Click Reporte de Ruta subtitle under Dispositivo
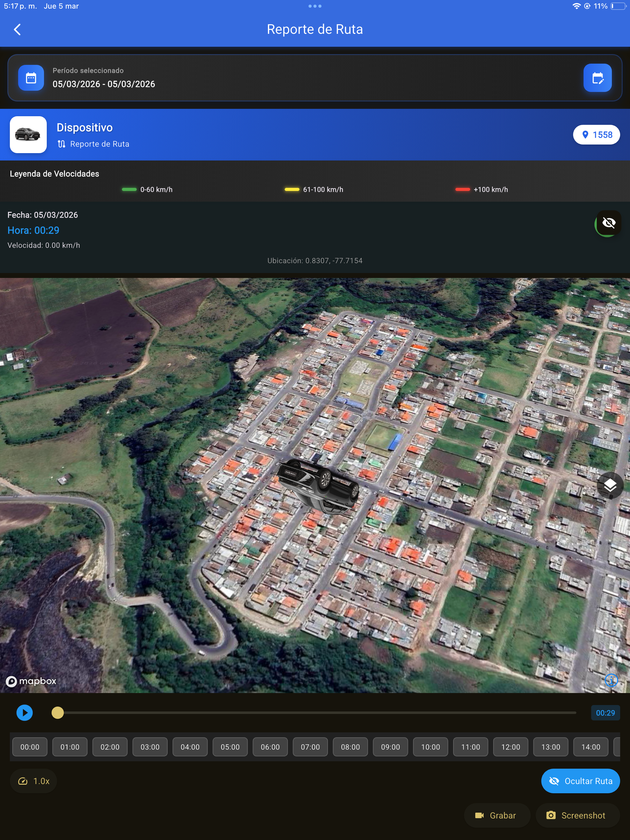630x840 pixels. point(100,144)
